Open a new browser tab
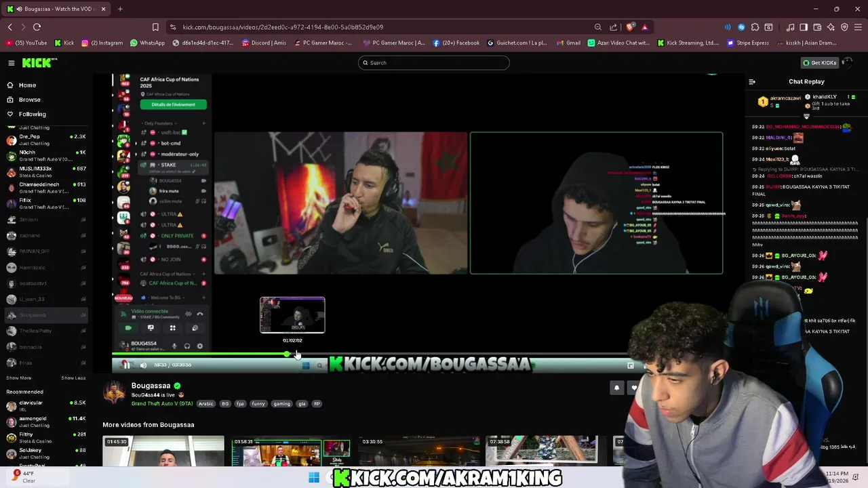The width and height of the screenshot is (868, 488). point(120,9)
